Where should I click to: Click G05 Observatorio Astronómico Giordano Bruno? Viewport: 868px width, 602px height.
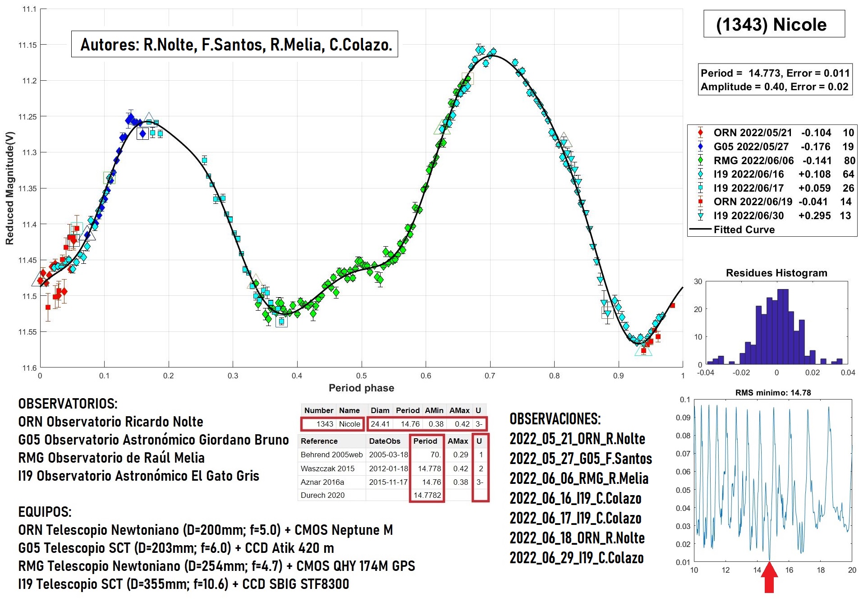tap(153, 440)
